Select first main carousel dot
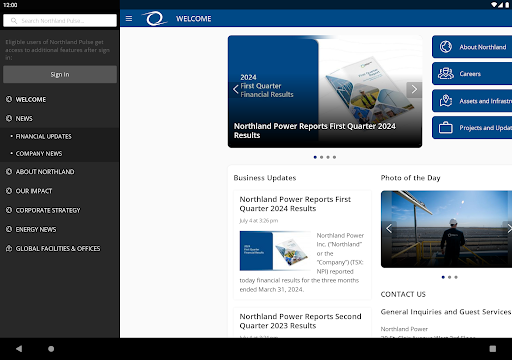Viewport: 512px width, 360px height. click(x=315, y=157)
